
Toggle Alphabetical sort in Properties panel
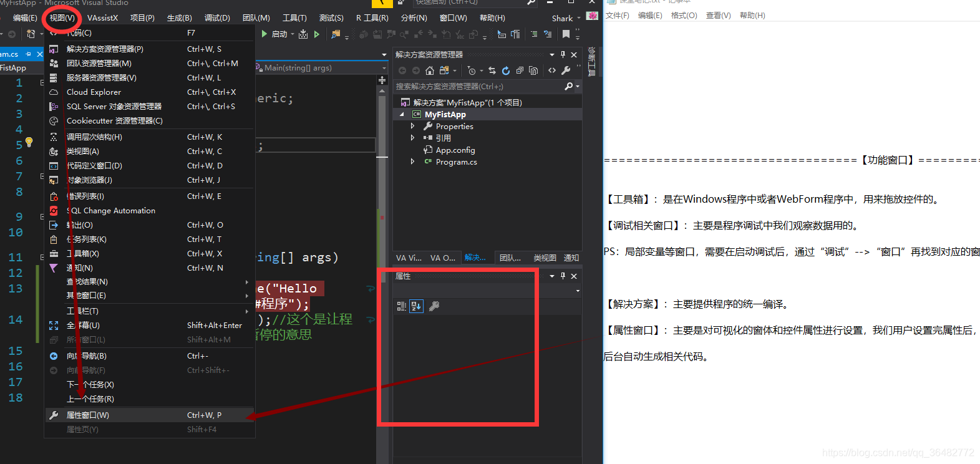(417, 306)
